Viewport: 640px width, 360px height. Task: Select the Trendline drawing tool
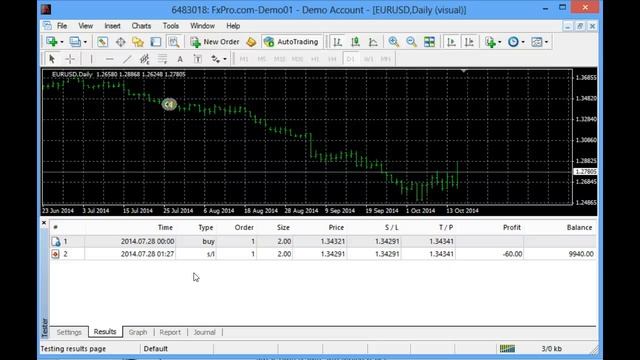127,59
